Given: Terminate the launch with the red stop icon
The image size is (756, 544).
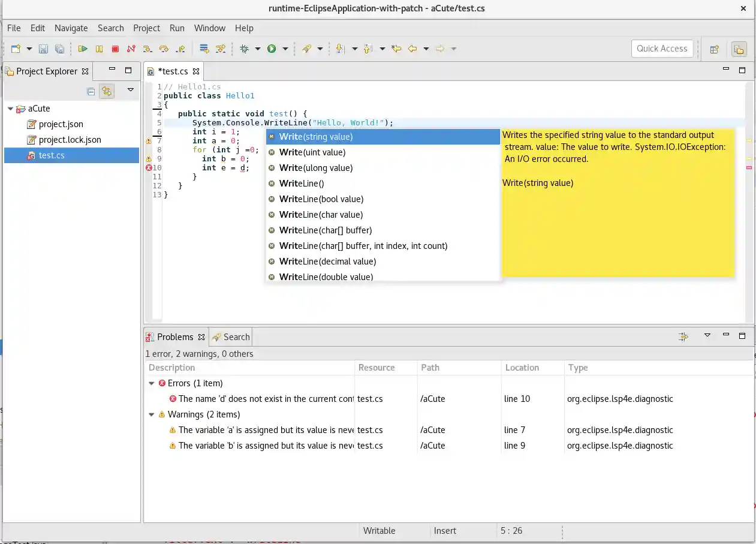Looking at the screenshot, I should point(115,49).
